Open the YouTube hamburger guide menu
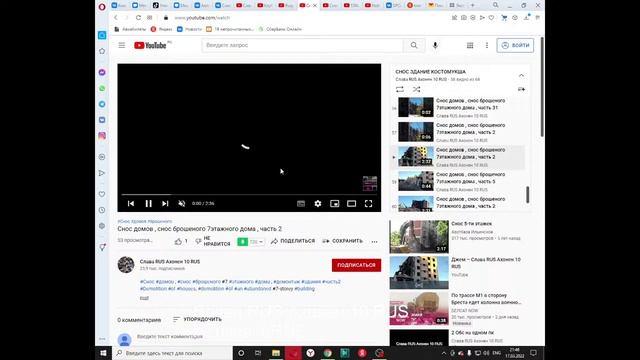640x360 pixels. point(122,45)
